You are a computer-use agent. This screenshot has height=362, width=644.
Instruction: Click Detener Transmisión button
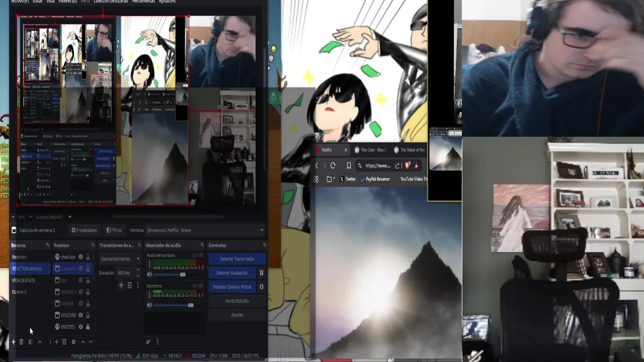point(237,259)
